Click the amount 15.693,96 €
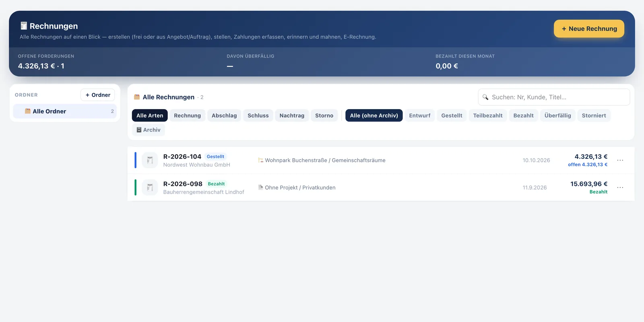This screenshot has width=644, height=322. [589, 184]
